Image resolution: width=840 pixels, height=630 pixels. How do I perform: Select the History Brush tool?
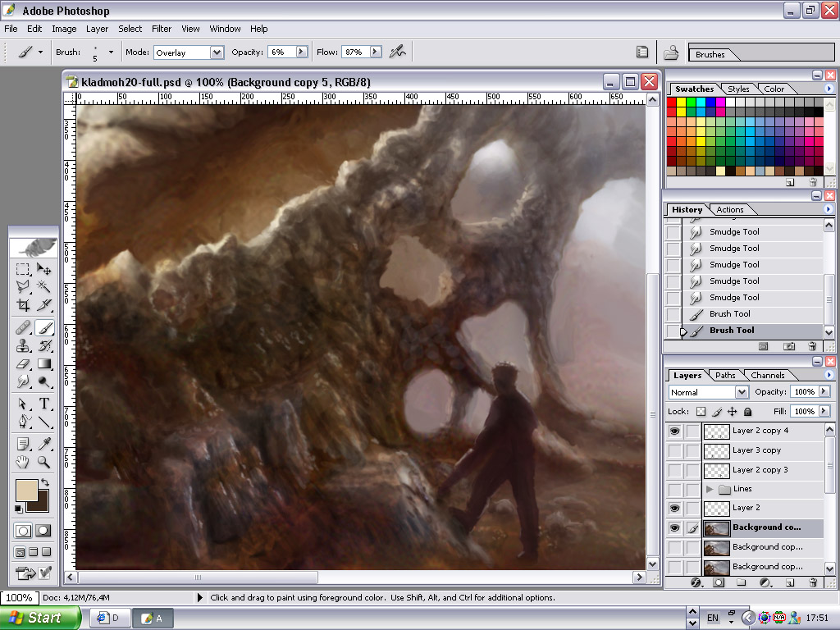pos(44,345)
